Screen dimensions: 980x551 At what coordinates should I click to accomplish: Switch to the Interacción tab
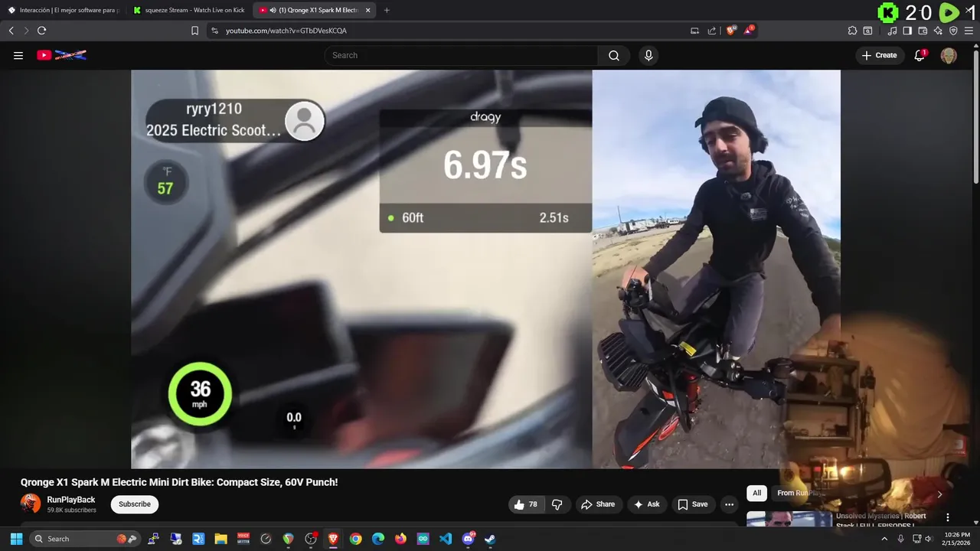point(63,10)
